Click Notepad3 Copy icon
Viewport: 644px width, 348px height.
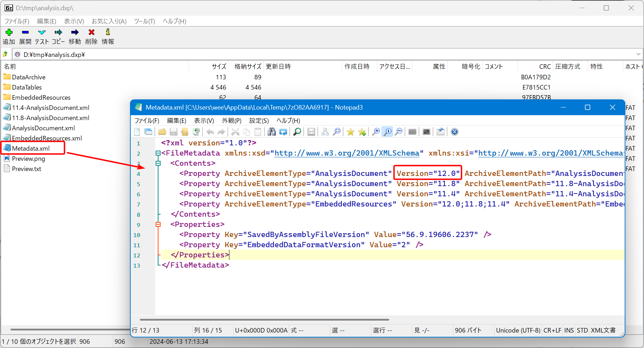(x=247, y=132)
